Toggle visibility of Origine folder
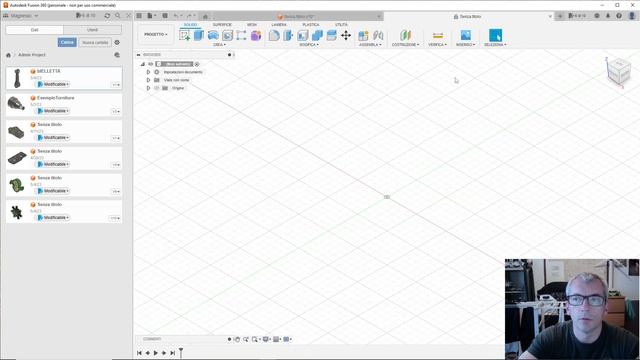Viewport: 640px width, 360px height. 157,88
